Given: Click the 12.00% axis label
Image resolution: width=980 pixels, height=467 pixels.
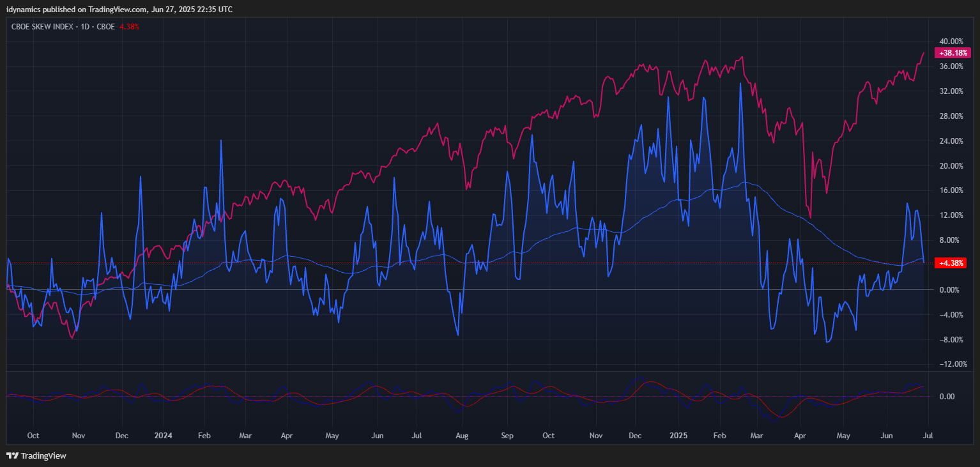Looking at the screenshot, I should pos(952,215).
